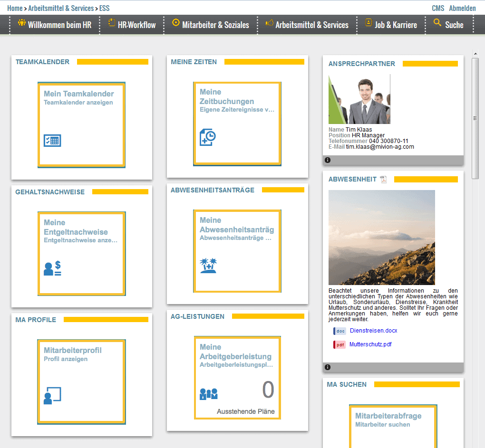Open the Mutterschutz.pdf link

(370, 344)
